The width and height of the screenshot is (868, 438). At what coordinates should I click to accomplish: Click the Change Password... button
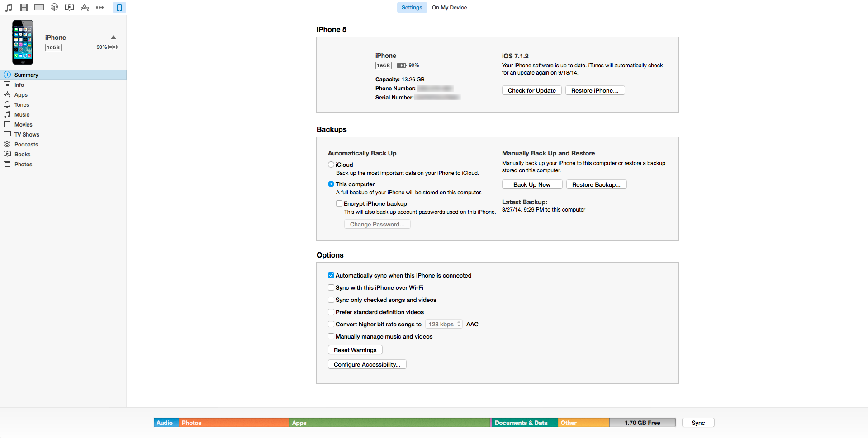(x=377, y=224)
